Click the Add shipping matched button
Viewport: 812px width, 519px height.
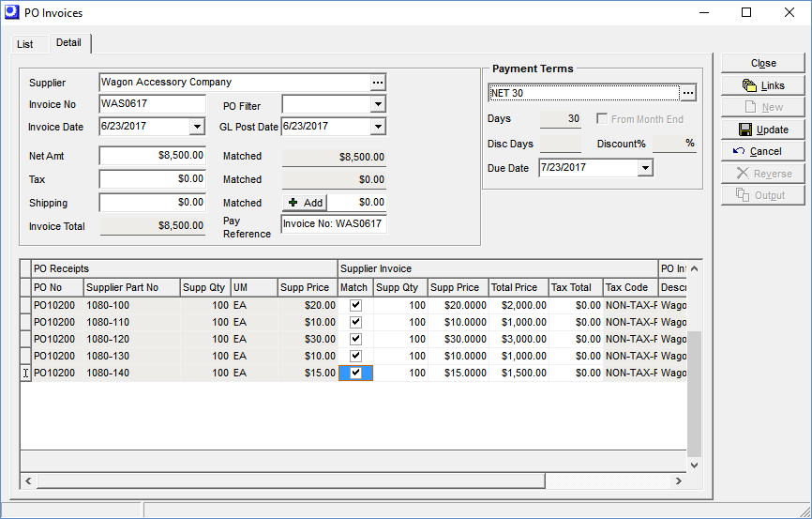(305, 203)
